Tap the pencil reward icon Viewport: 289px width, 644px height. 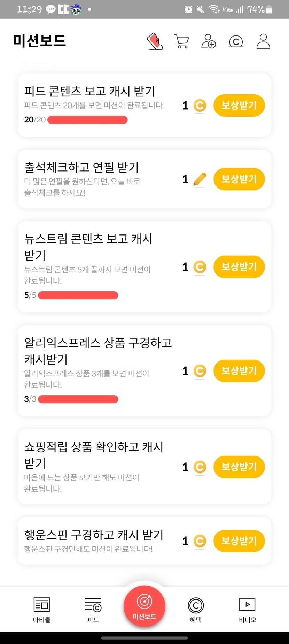[200, 180]
